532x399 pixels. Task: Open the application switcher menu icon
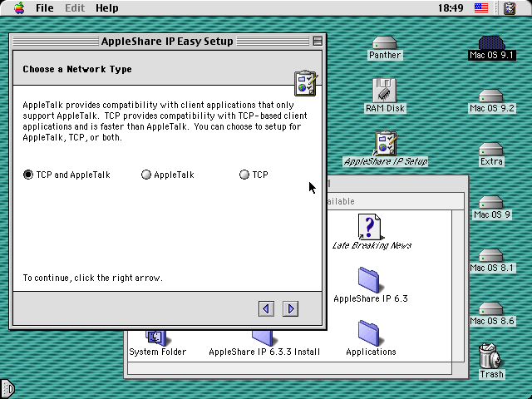(510, 7)
